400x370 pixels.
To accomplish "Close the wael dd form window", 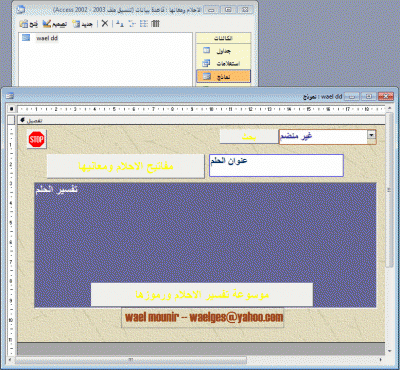I will coord(386,96).
